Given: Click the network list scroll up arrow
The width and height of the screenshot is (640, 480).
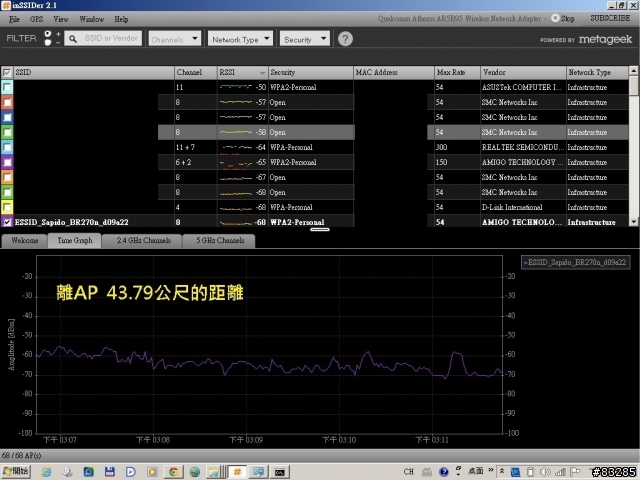Looking at the screenshot, I should tap(633, 71).
